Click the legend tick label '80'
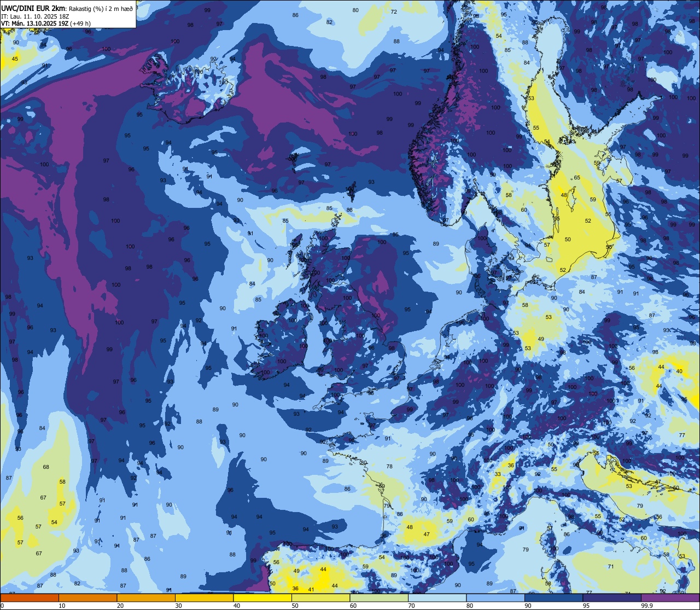Screen dimensions: 700x610 point(470,606)
